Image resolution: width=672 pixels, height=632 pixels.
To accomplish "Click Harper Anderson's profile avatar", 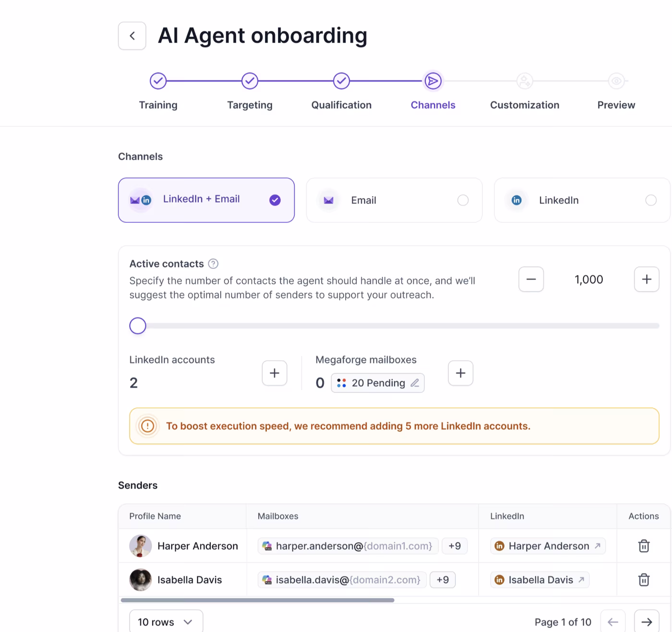I will pyautogui.click(x=141, y=546).
